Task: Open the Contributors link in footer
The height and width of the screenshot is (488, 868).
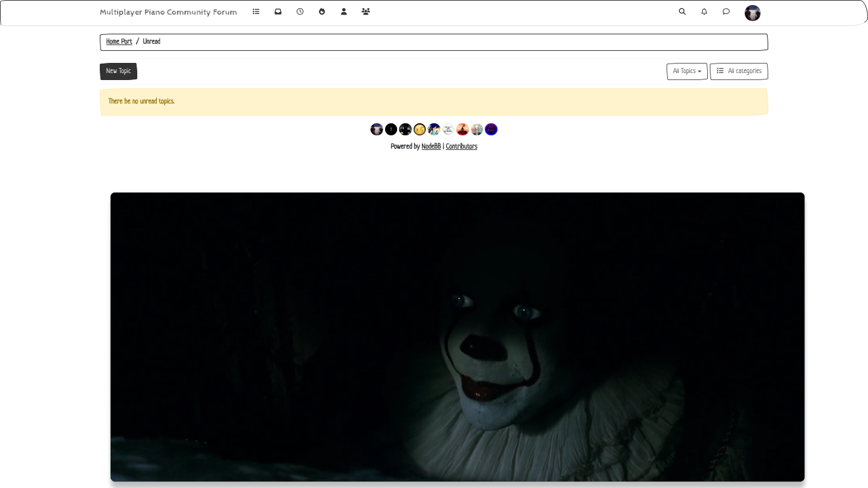Action: 461,147
